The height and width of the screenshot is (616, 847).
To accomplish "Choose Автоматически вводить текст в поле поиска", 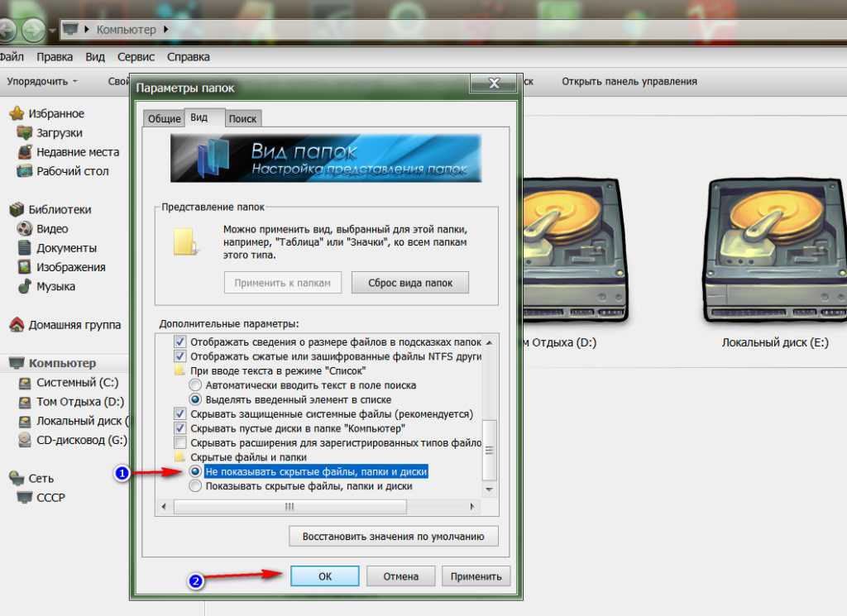I will (x=195, y=385).
